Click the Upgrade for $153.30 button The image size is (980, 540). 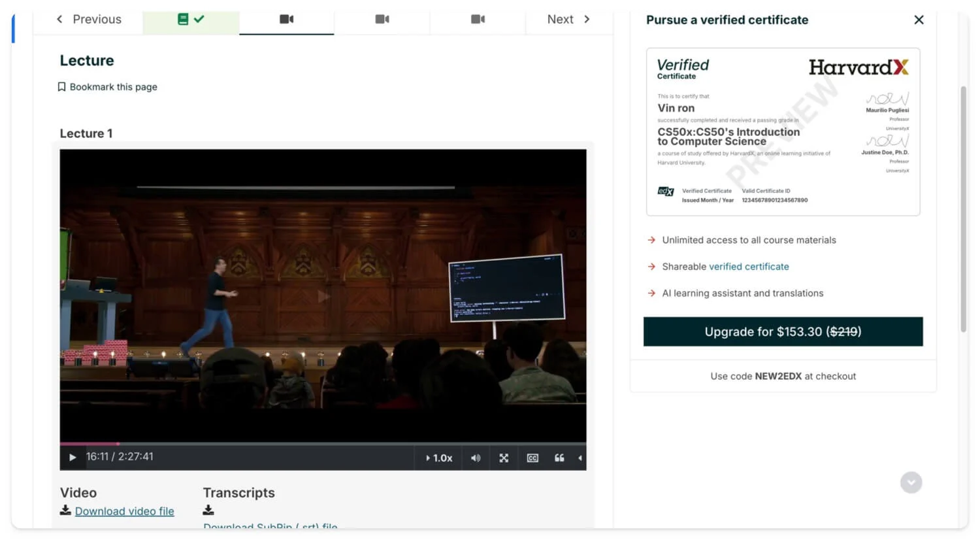point(783,332)
